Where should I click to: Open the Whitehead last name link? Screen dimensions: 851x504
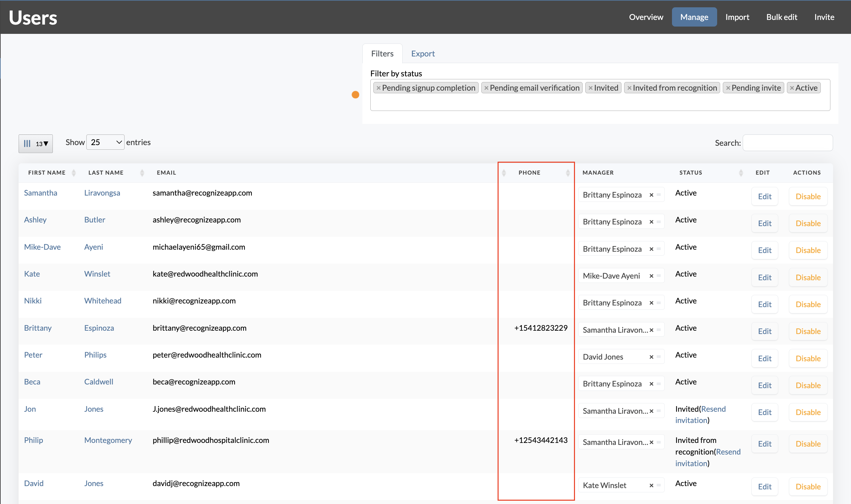click(103, 301)
